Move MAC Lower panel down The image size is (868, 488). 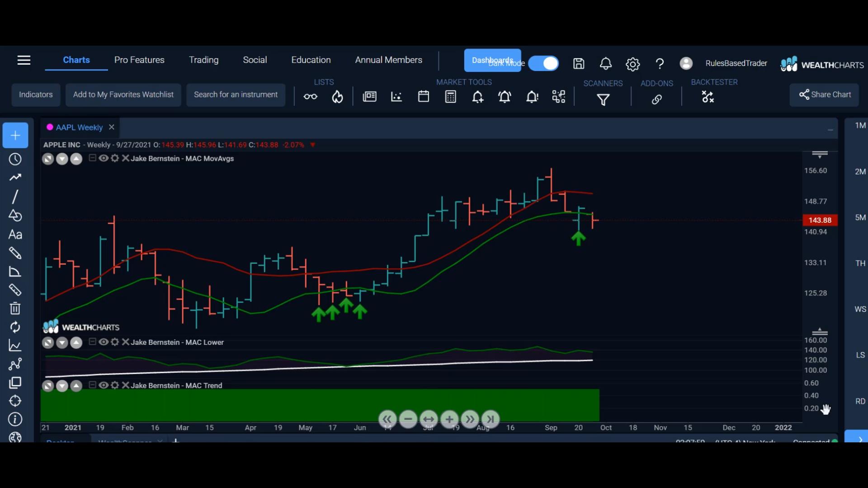point(62,343)
